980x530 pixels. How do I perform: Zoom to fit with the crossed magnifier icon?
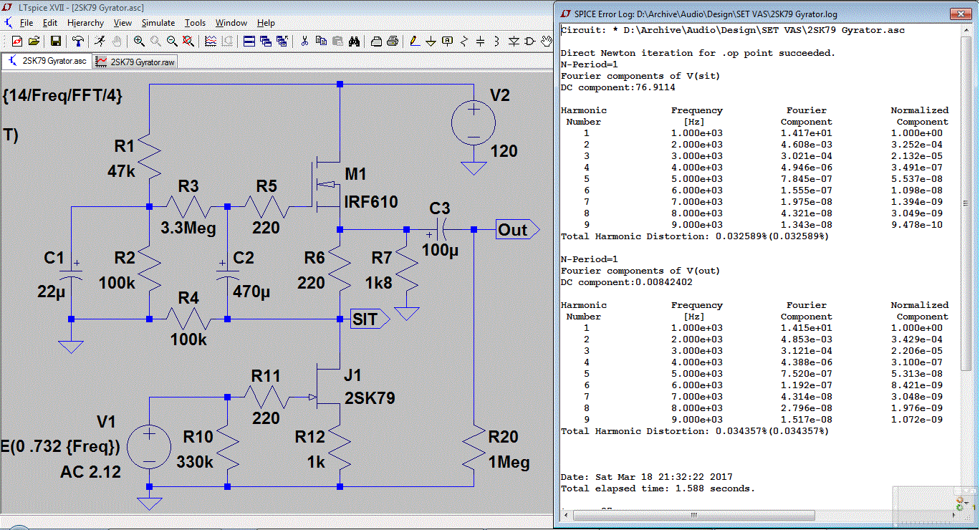click(188, 42)
